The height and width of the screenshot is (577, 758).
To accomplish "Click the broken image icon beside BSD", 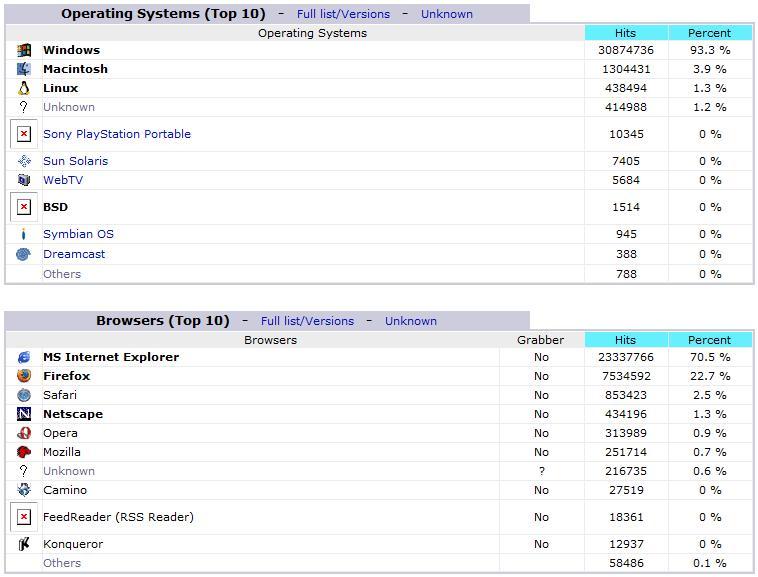I will tap(24, 207).
